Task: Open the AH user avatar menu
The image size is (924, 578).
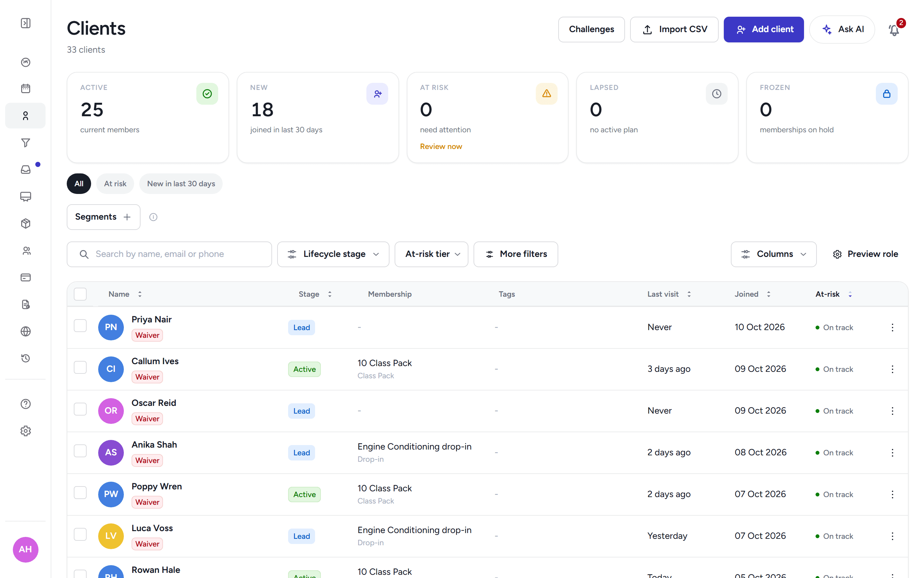Action: coord(26,549)
